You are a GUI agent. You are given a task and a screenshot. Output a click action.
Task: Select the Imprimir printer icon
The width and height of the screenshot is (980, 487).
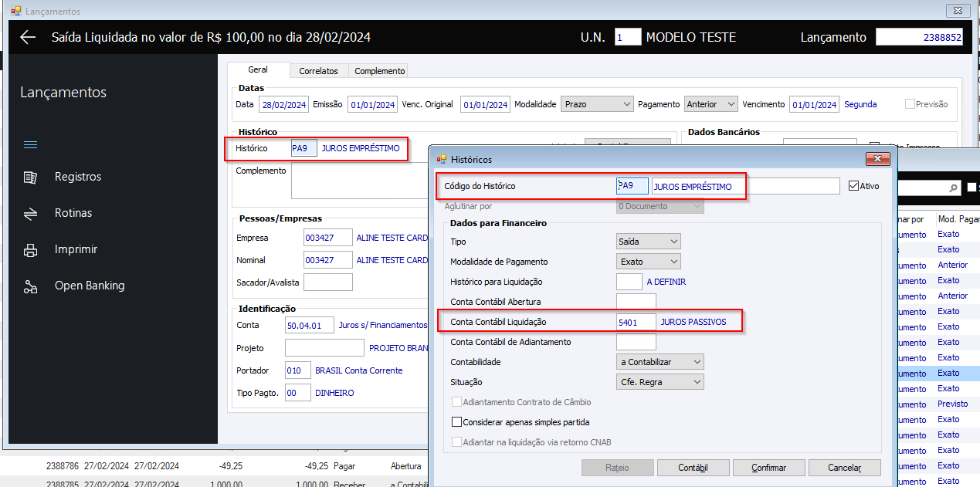tap(30, 250)
